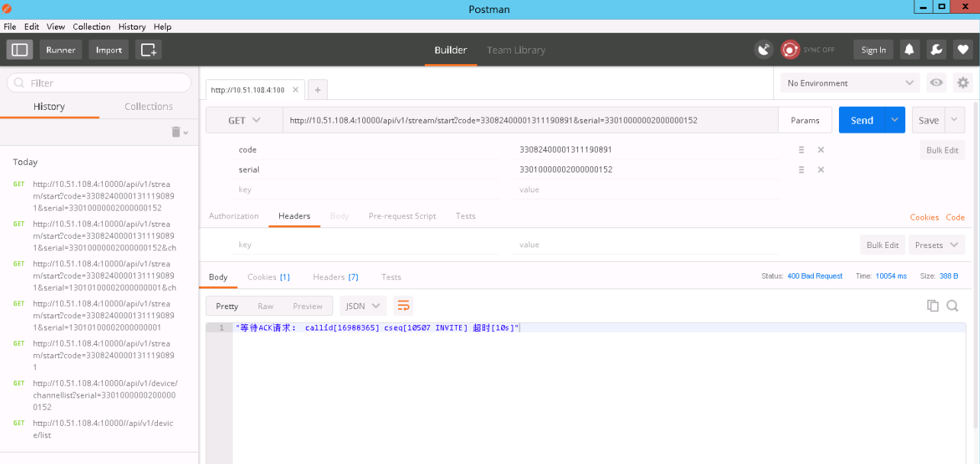Open the View menu
Viewport: 980px width, 464px height.
tap(56, 26)
